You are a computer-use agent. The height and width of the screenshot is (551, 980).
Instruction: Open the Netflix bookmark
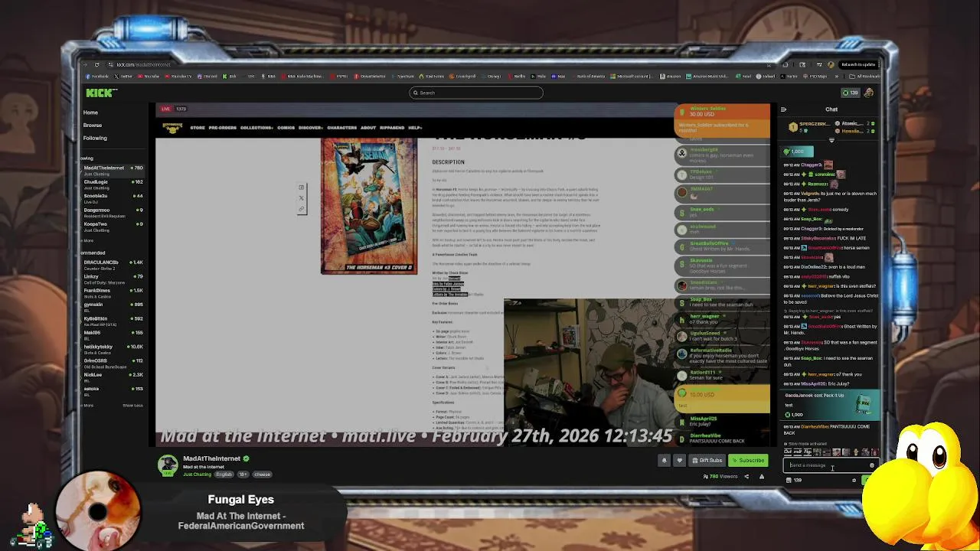point(518,77)
